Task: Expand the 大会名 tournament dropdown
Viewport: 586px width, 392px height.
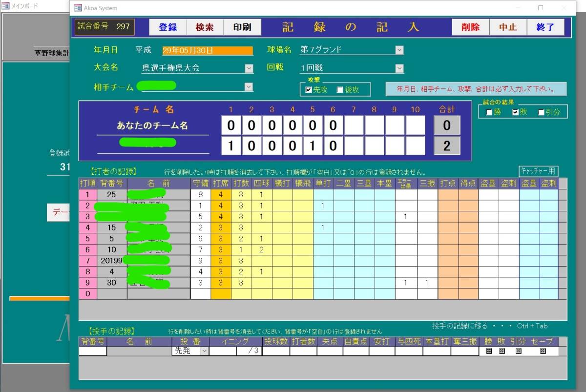Action: [249, 68]
